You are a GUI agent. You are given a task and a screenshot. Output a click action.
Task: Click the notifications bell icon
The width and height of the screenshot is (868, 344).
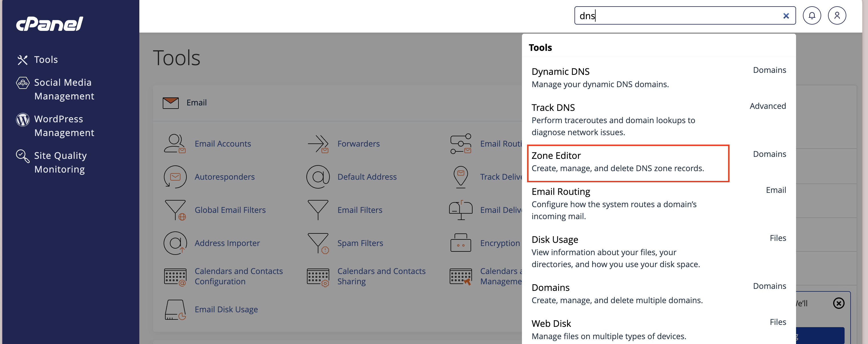coord(811,15)
